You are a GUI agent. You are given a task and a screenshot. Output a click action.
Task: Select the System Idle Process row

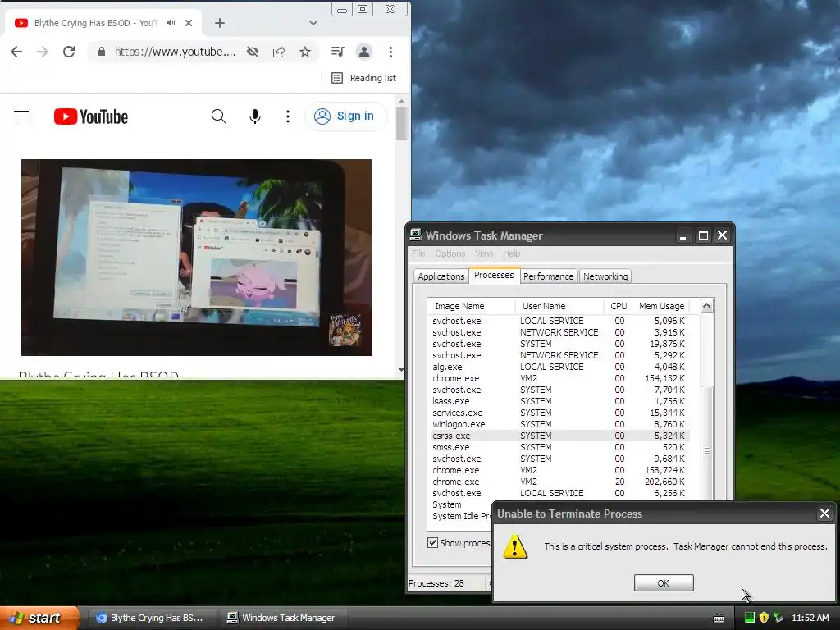point(462,517)
